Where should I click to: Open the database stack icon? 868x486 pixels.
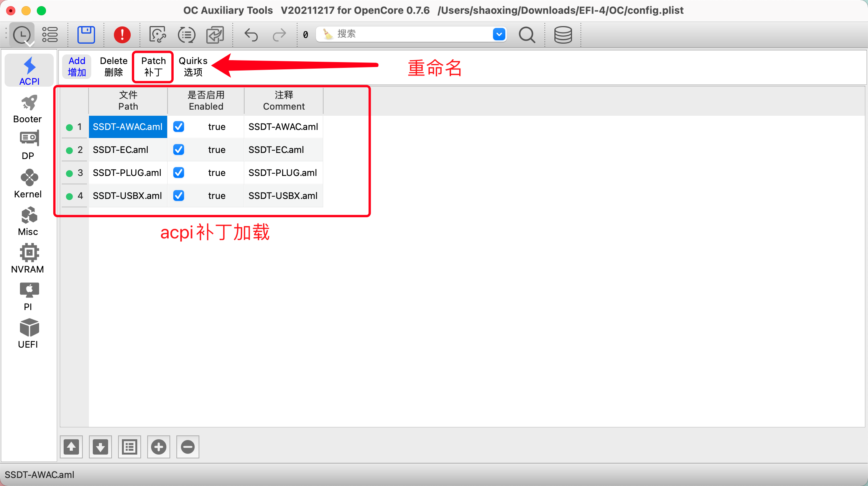(x=562, y=34)
